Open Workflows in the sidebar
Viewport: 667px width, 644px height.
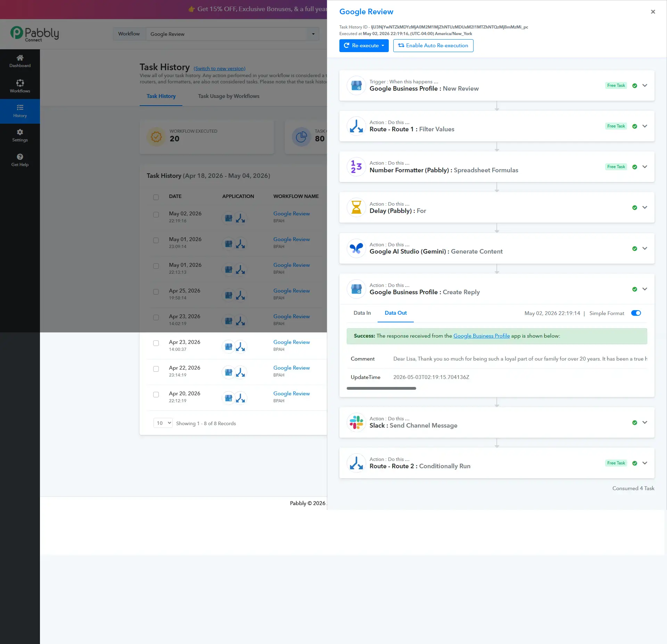[x=20, y=86]
